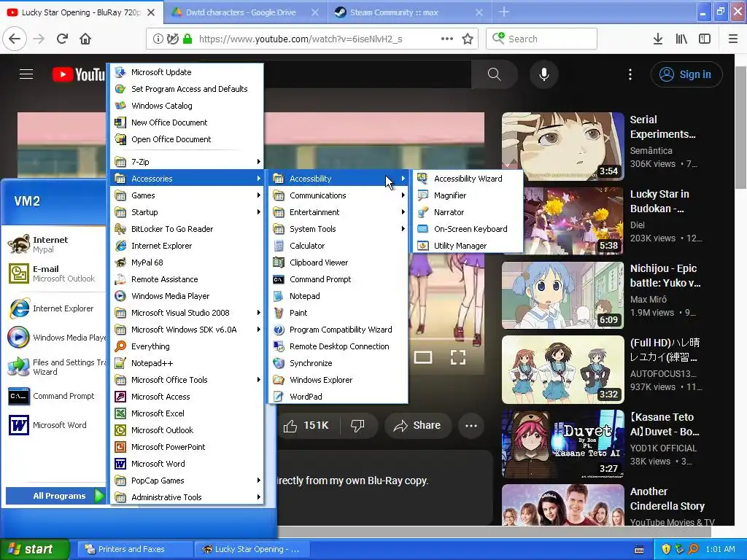Screen dimensions: 747x560
Task: Open BitLocker To Go Reader
Action: pyautogui.click(x=187, y=229)
